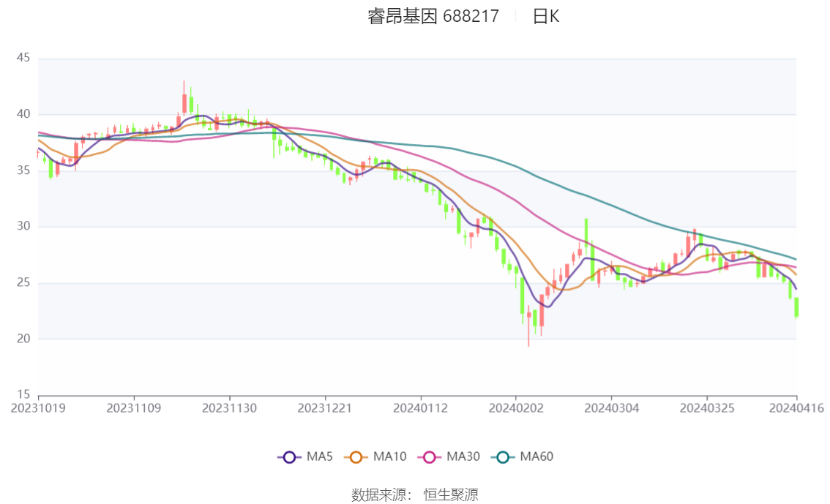830x504 pixels.
Task: Toggle the MA60 teal legend circle icon
Action: pos(502,457)
